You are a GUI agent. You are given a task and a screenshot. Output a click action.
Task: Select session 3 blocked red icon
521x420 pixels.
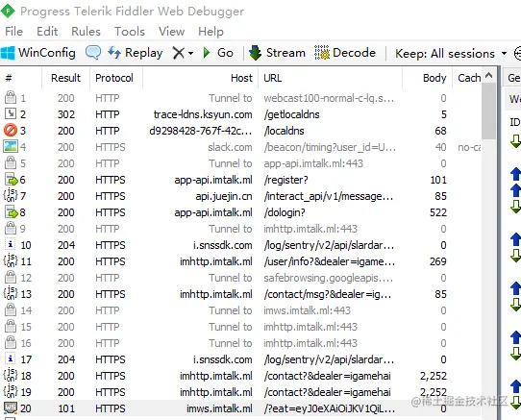coord(11,130)
